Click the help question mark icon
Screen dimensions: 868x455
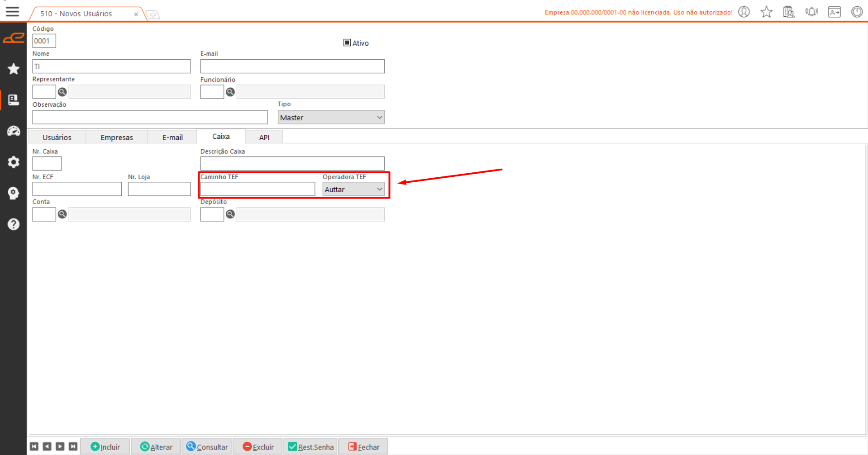coord(14,224)
